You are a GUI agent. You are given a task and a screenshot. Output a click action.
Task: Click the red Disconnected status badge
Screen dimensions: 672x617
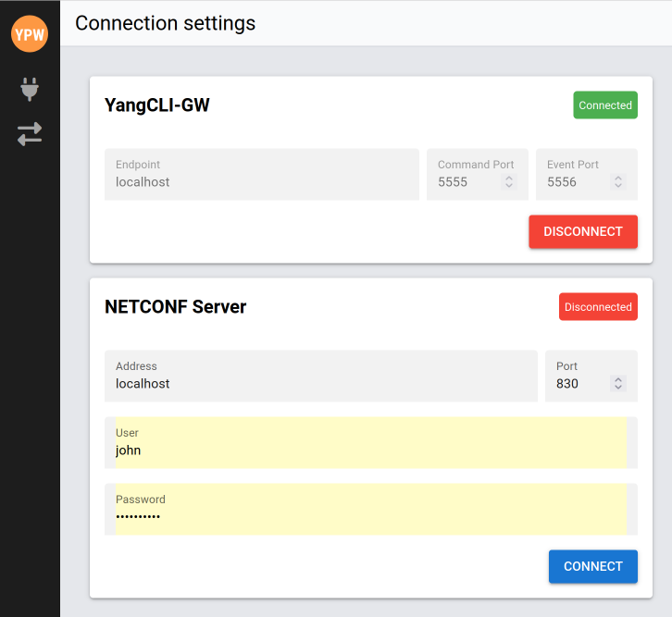point(598,307)
